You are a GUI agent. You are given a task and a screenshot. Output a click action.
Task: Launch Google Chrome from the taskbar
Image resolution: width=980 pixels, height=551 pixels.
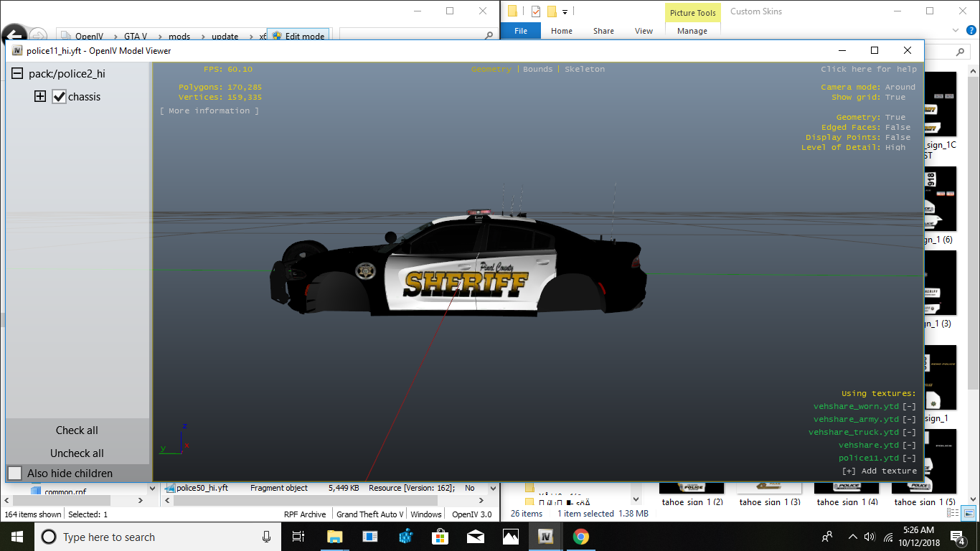point(580,537)
